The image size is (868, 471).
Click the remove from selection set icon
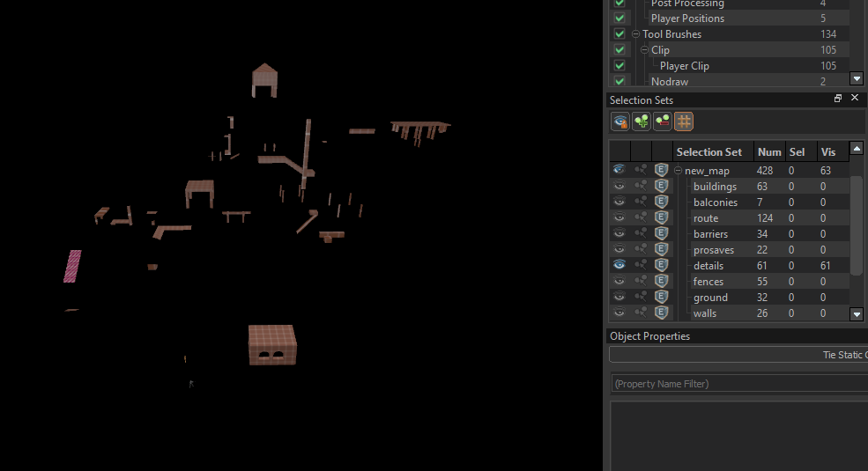pyautogui.click(x=663, y=121)
